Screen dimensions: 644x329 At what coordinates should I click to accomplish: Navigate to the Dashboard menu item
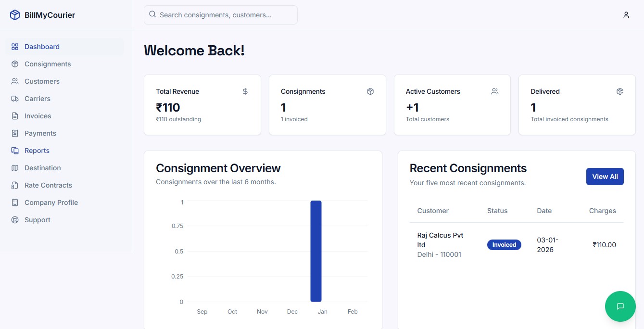(42, 47)
